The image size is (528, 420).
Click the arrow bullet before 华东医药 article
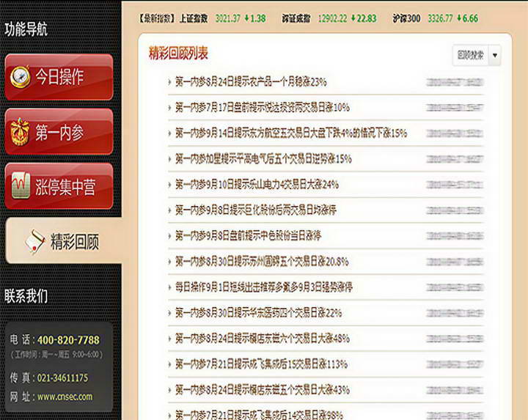pos(169,313)
